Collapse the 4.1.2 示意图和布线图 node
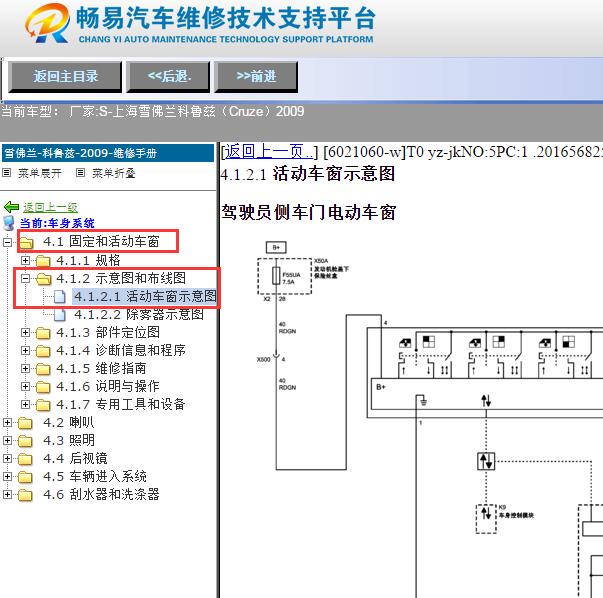Screen dimensions: 603x598 tap(25, 278)
